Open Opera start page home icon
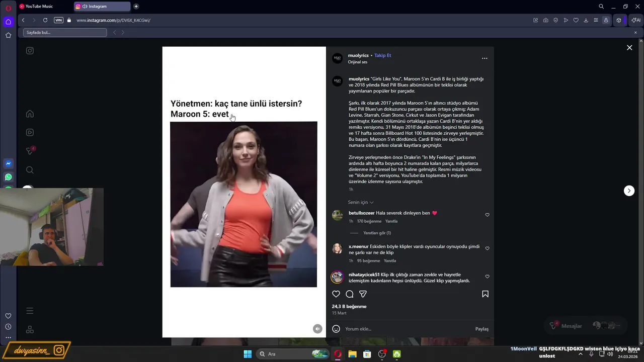Screen dimensions: 644x362 click(x=8, y=22)
